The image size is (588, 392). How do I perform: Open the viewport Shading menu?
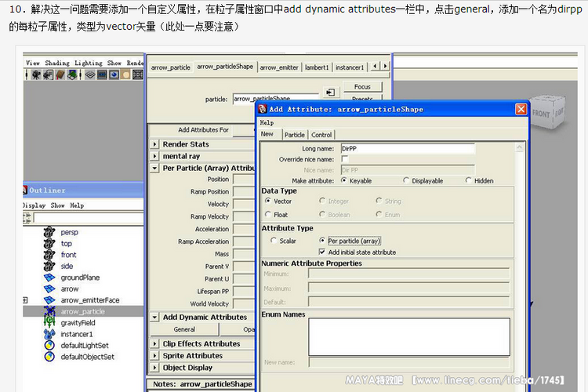(x=57, y=63)
